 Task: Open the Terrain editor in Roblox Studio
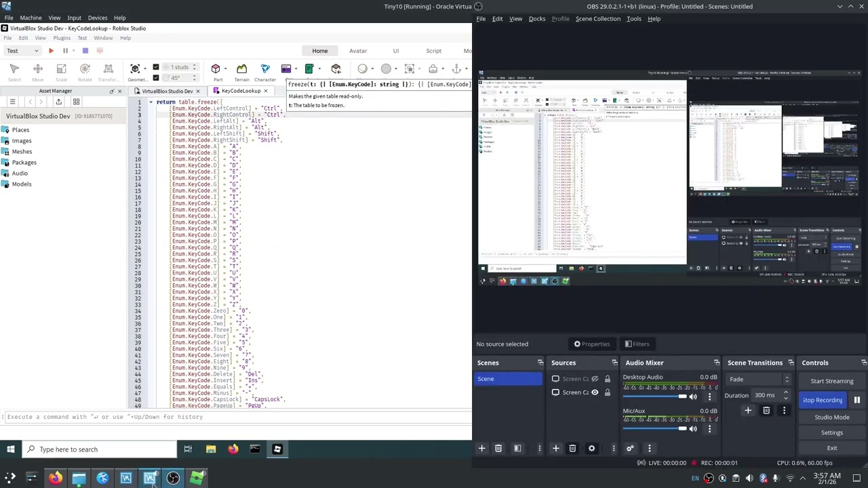point(241,71)
